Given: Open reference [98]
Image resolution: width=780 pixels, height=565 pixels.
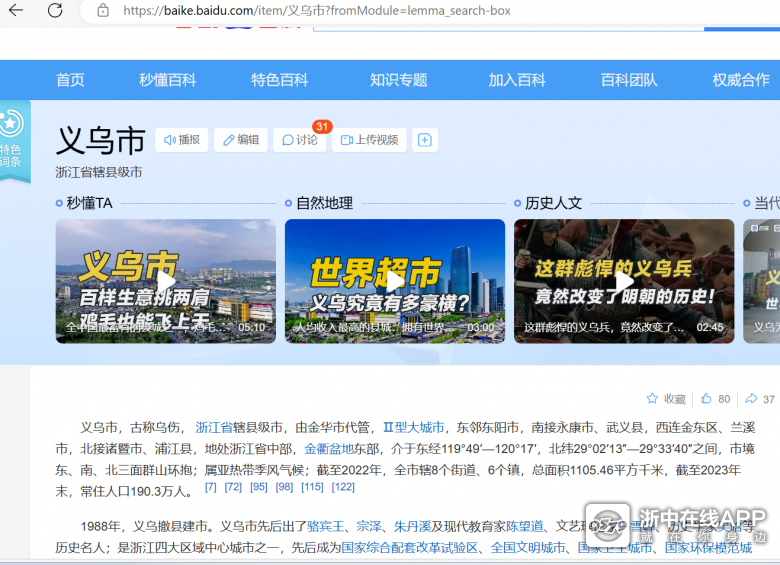Looking at the screenshot, I should point(284,487).
